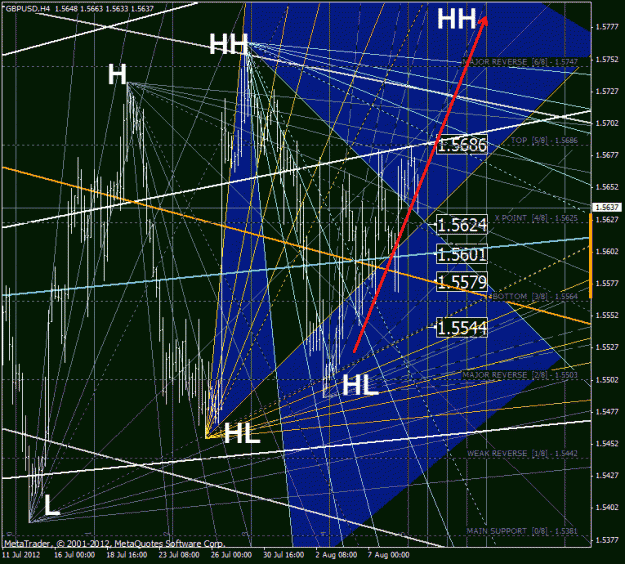This screenshot has height=564, width=625.
Task: Select MAJOR REVERSE [6/8] - 1.5747 label
Action: point(520,62)
